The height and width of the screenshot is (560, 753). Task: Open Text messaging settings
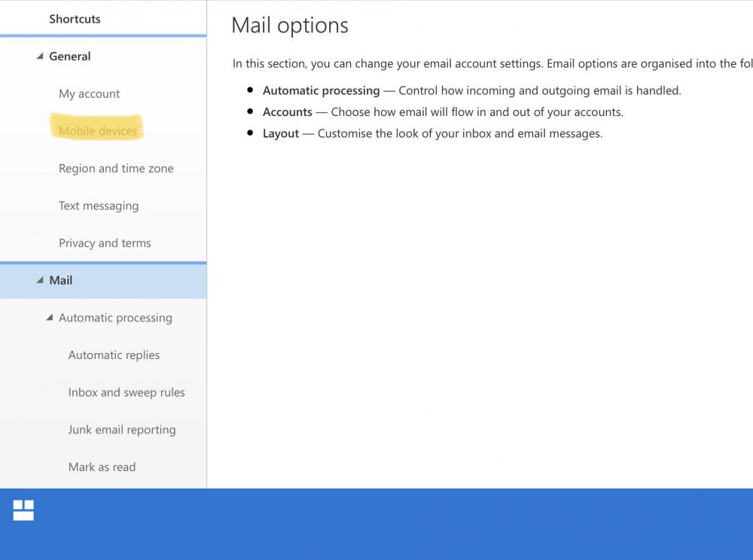pyautogui.click(x=99, y=205)
